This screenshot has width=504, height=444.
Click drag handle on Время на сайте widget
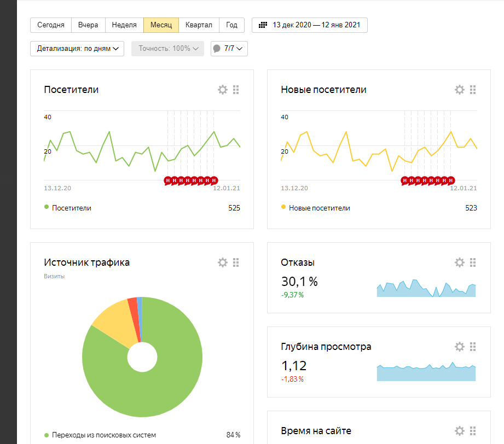[x=473, y=431]
